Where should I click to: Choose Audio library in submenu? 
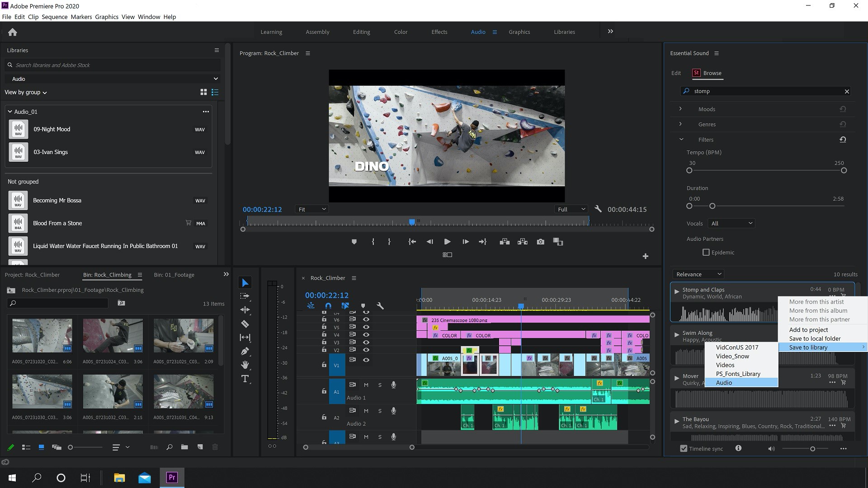[724, 383]
